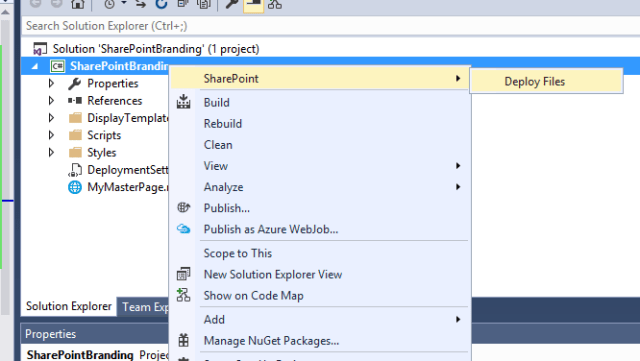Select the DisplayTemplates folder
640x361 pixels.
point(118,118)
